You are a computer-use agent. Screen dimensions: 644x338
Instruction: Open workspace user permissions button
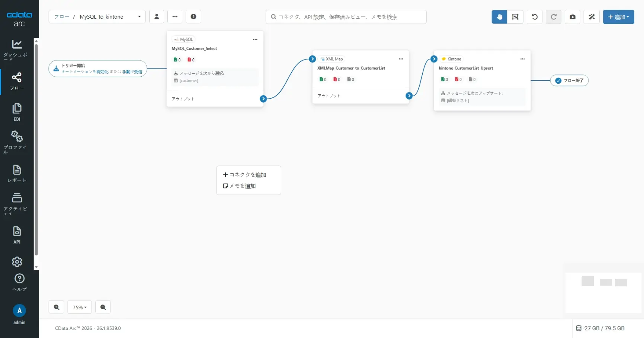pyautogui.click(x=157, y=17)
